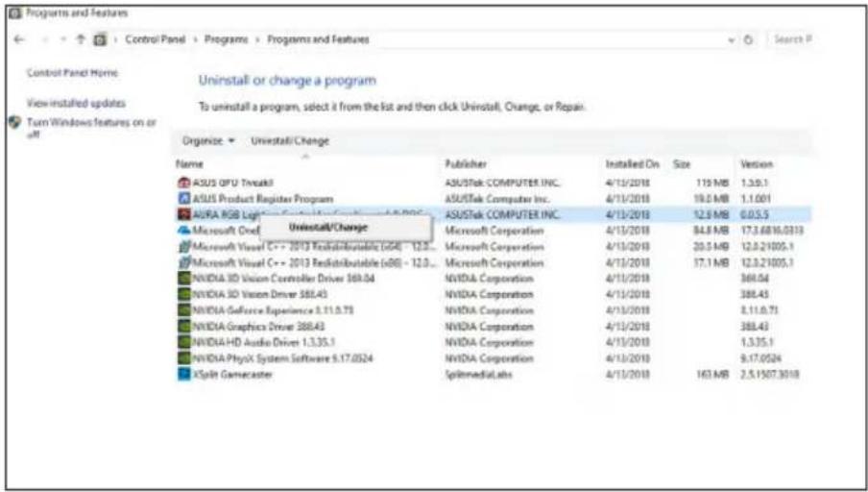The height and width of the screenshot is (492, 868).
Task: Click version 17.3.6816.0313 of OneDrive
Action: 772,231
